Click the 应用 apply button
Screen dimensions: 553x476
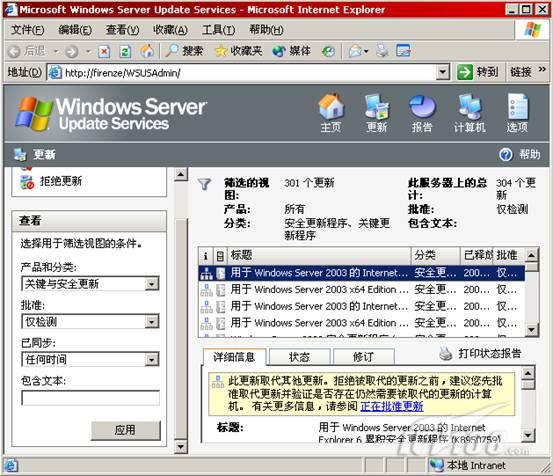tap(125, 430)
